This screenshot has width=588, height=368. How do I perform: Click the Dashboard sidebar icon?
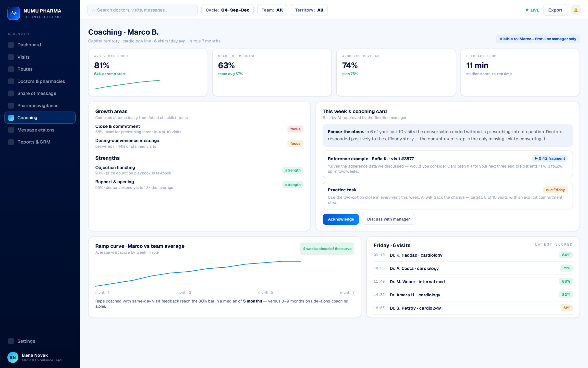click(x=11, y=45)
